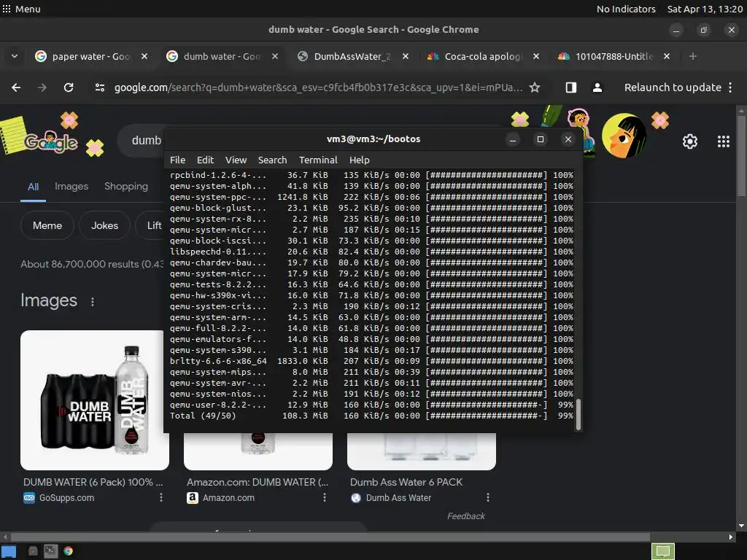Click 'Total (49/50)' line in terminal
This screenshot has width=747, height=560.
coord(371,416)
